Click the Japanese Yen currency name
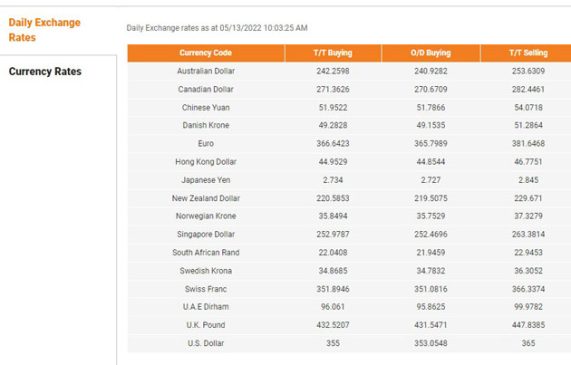This screenshot has width=571, height=365. click(206, 180)
